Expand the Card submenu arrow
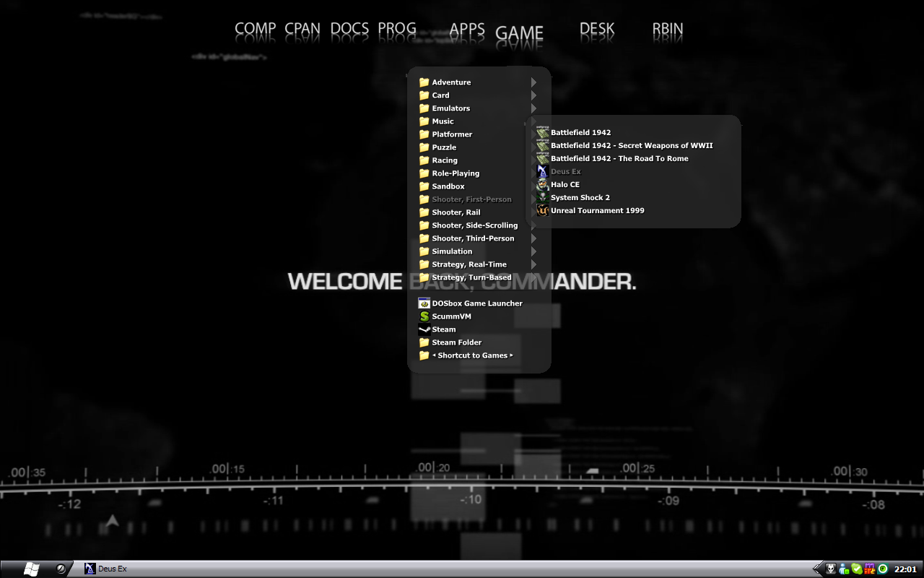 coord(533,95)
